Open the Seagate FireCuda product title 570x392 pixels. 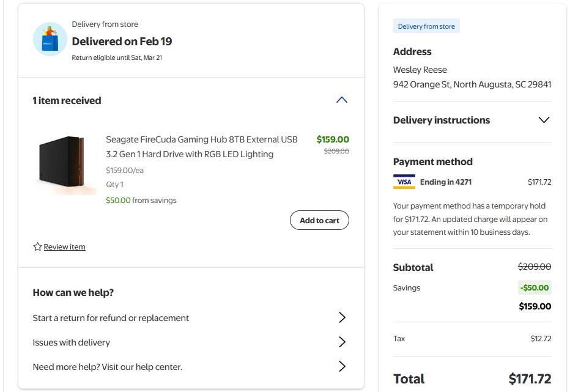[x=201, y=147]
